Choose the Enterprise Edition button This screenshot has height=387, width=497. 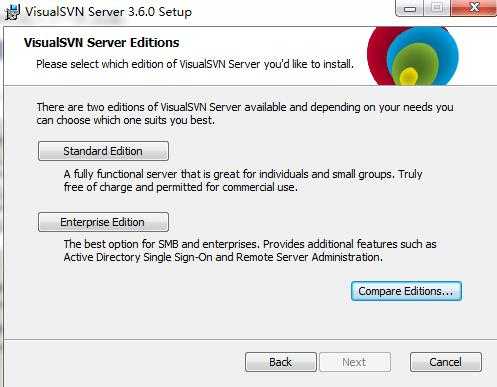103,222
